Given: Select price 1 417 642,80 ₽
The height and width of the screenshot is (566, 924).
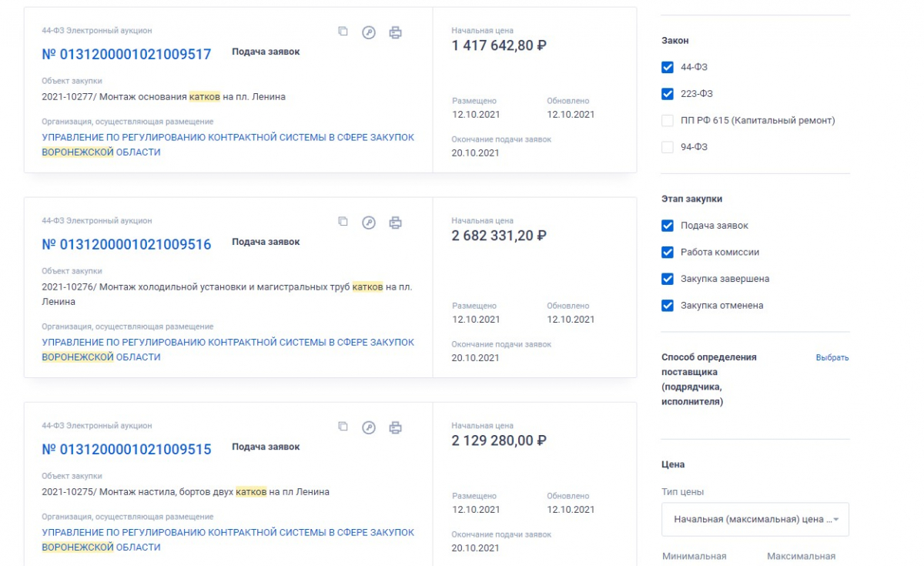Looking at the screenshot, I should coord(499,45).
